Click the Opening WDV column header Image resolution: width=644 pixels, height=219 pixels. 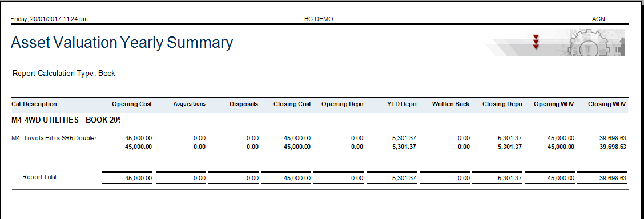(x=554, y=104)
